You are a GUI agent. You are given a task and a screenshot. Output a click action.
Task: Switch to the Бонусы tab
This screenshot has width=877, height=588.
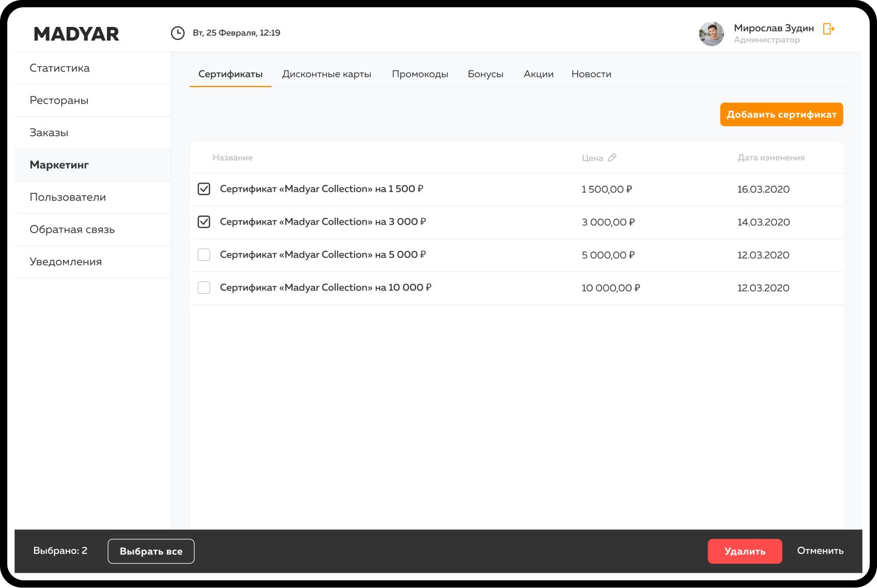point(486,74)
